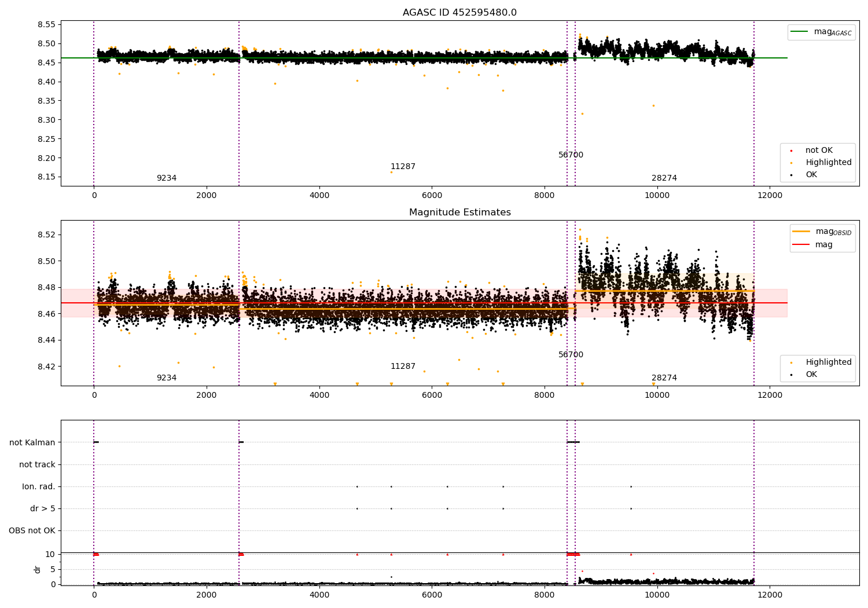Click the 'OBS not OK' axis label
The image size is (868, 608).
pyautogui.click(x=32, y=530)
